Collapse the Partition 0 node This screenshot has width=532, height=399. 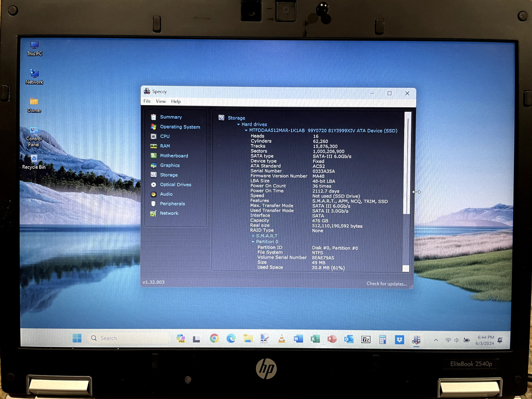click(253, 242)
